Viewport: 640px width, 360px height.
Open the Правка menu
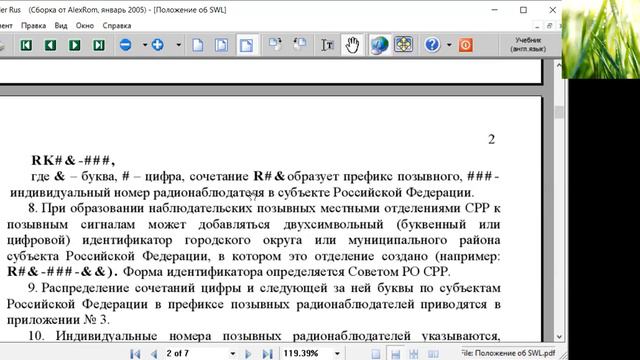(33, 25)
